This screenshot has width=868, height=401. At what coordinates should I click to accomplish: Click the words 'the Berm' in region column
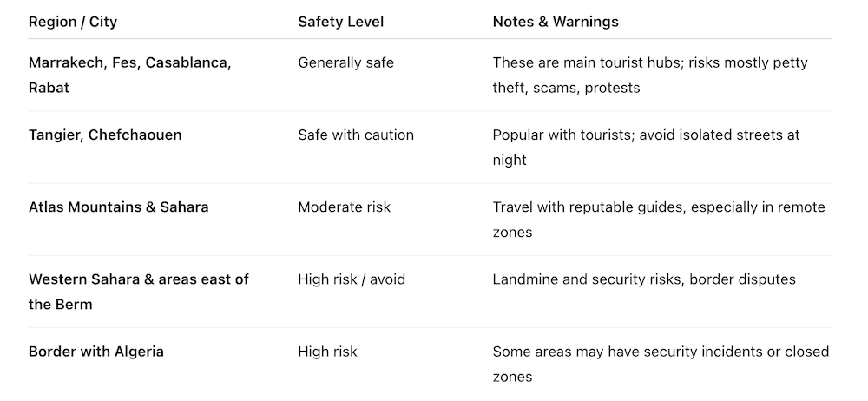(60, 304)
